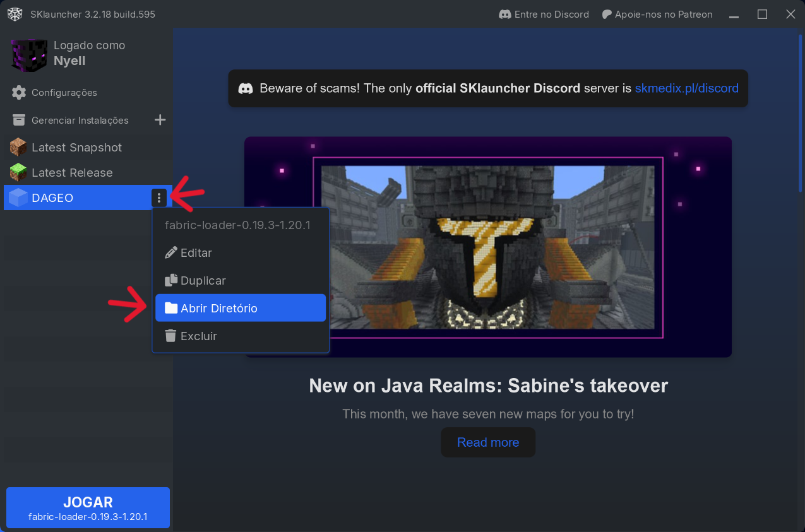The height and width of the screenshot is (532, 805).
Task: Add a new installation with the plus icon
Action: [x=160, y=120]
